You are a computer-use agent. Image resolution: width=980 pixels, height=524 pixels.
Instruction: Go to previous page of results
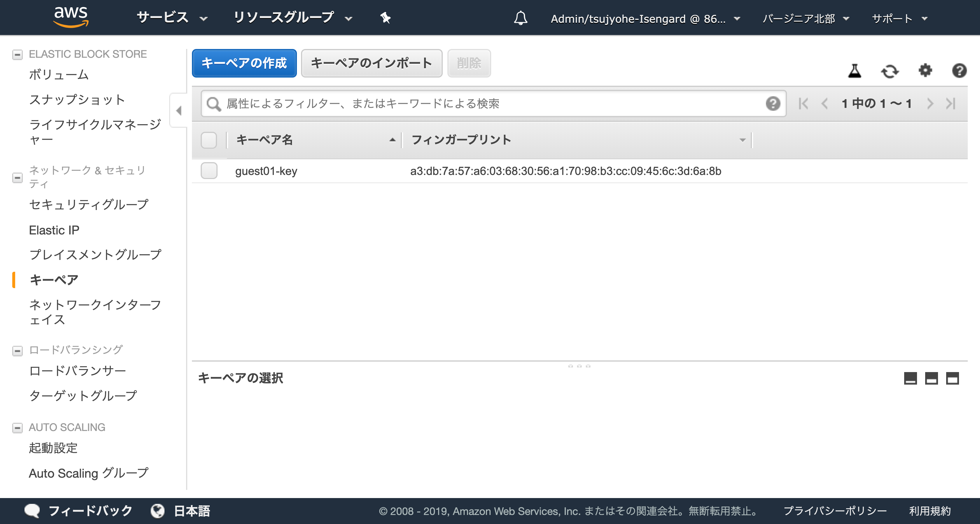pyautogui.click(x=825, y=104)
